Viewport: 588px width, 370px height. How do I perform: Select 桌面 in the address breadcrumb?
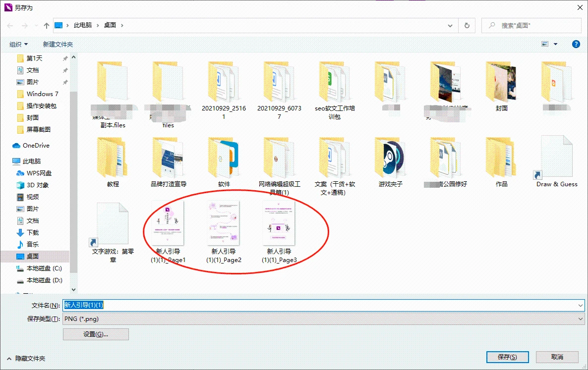point(110,25)
